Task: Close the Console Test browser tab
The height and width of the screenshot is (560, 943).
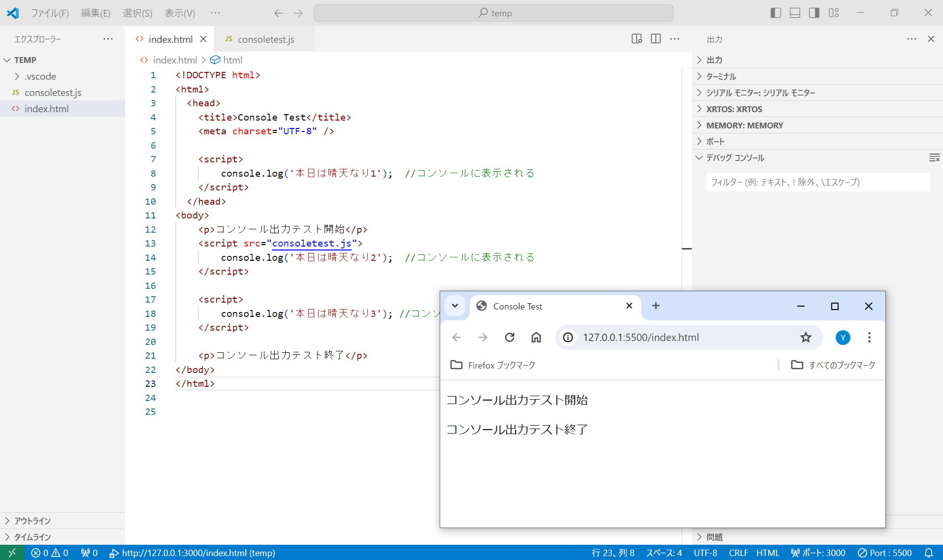Action: point(629,306)
